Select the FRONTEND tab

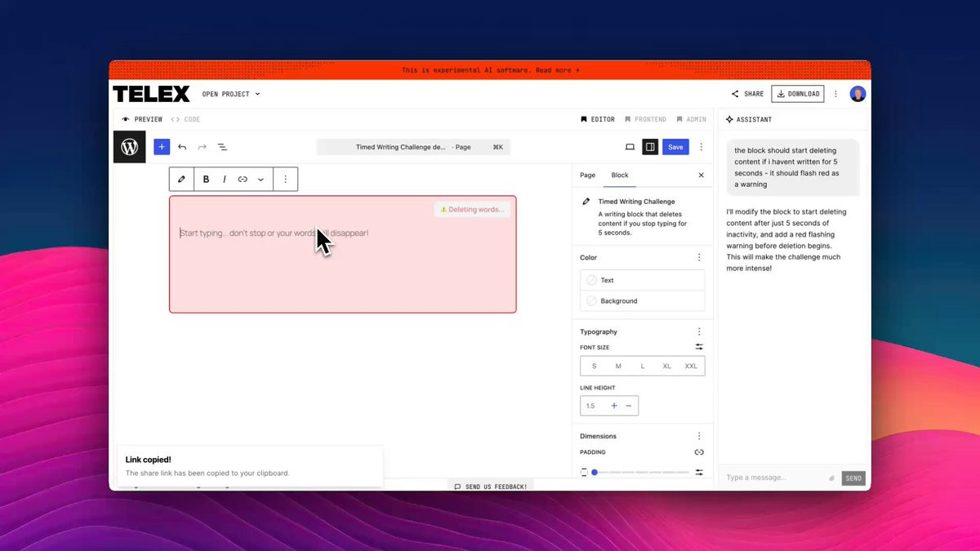click(x=645, y=119)
